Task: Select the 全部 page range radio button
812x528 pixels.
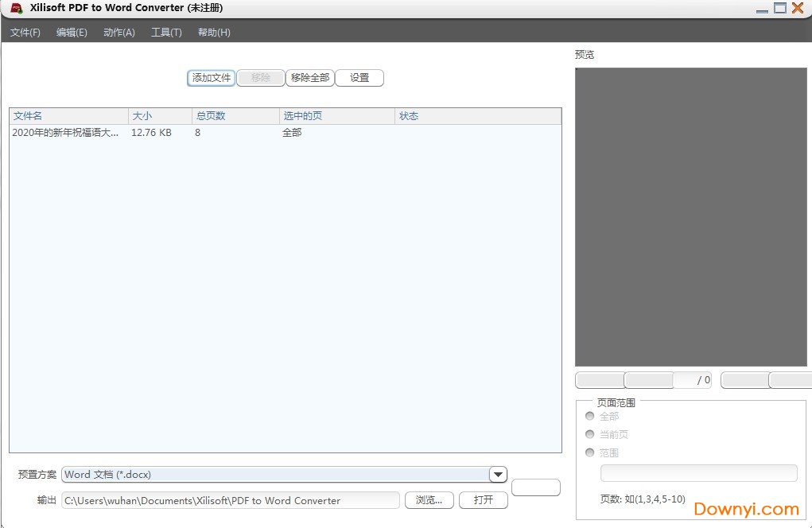Action: click(x=590, y=416)
